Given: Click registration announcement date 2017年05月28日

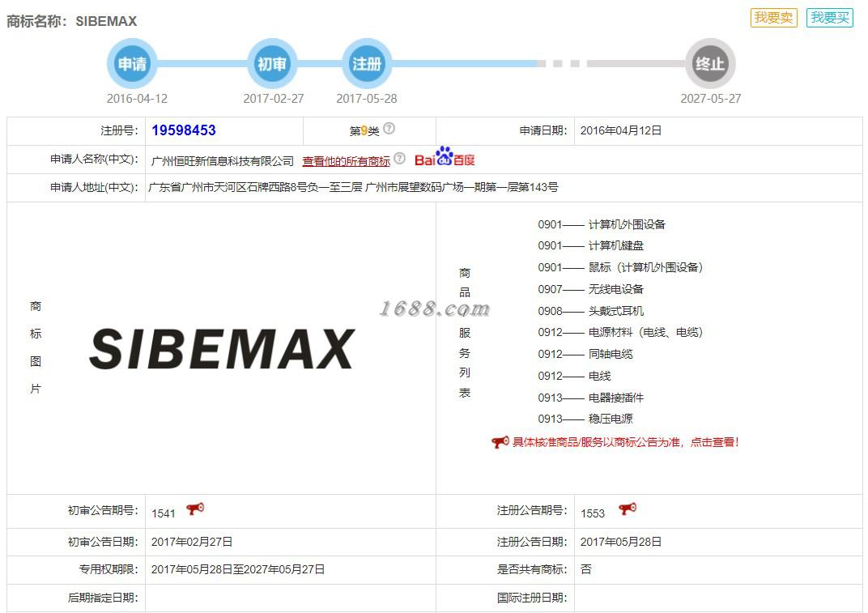Looking at the screenshot, I should pyautogui.click(x=621, y=542).
